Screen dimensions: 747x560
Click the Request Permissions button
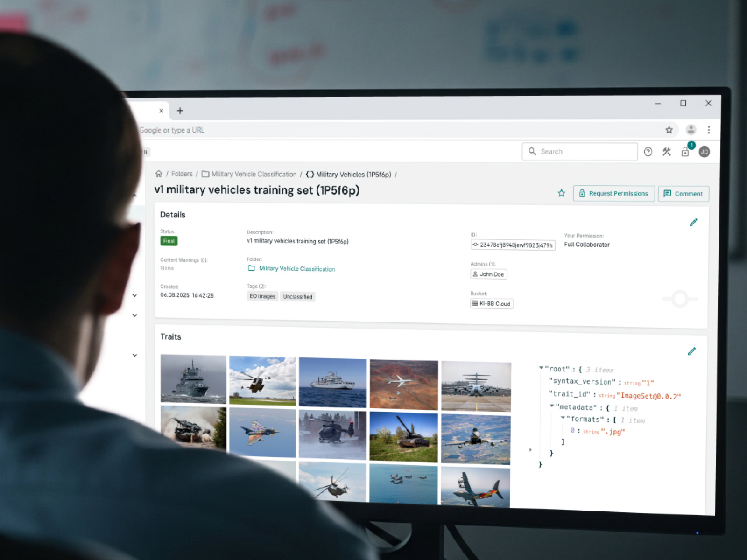click(x=613, y=193)
